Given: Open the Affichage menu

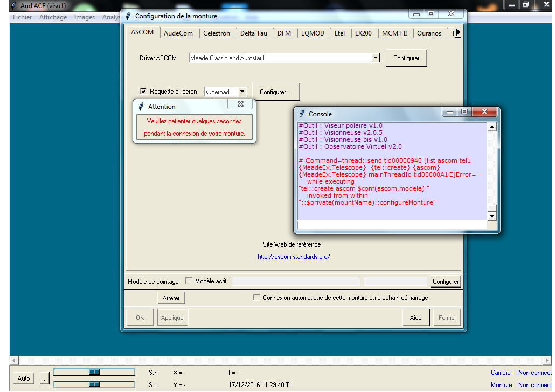Looking at the screenshot, I should tap(53, 17).
